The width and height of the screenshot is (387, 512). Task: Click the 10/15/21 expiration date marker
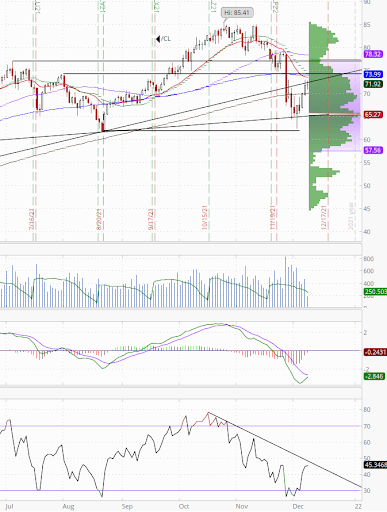205,217
